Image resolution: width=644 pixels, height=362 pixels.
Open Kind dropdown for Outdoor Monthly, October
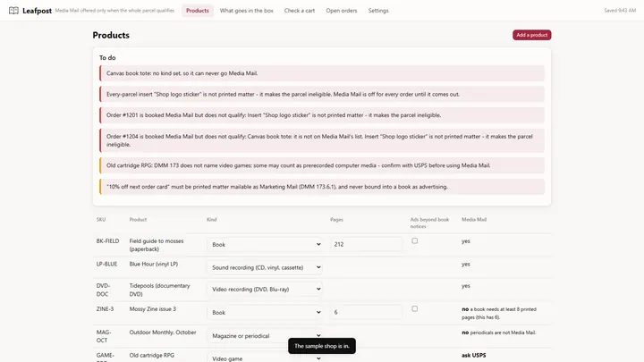click(x=265, y=336)
